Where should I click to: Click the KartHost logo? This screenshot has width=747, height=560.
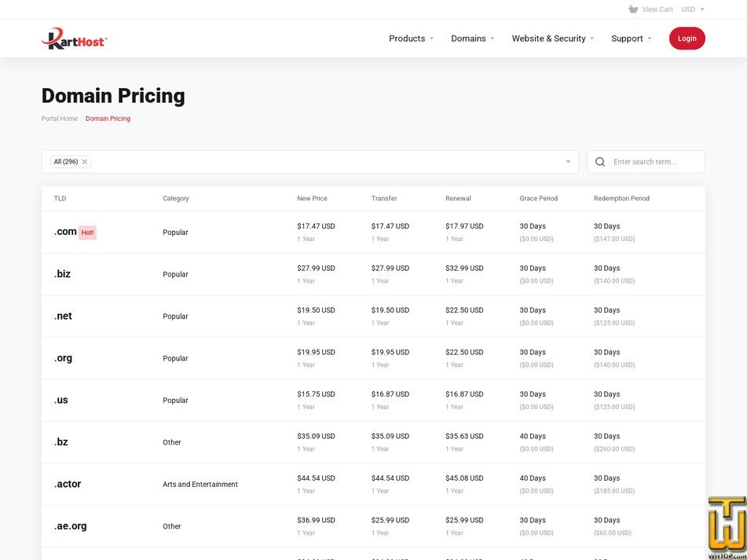[75, 38]
